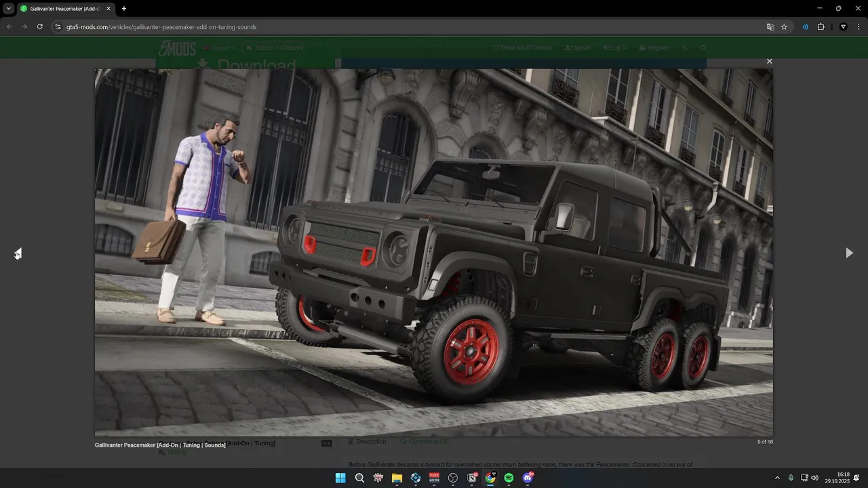View site information for gta5-mods.com

(58, 27)
